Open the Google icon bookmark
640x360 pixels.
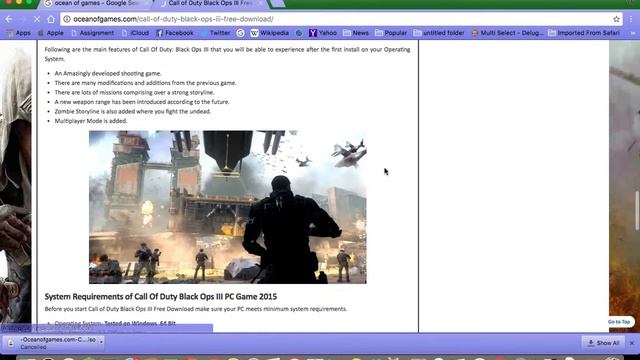click(240, 33)
